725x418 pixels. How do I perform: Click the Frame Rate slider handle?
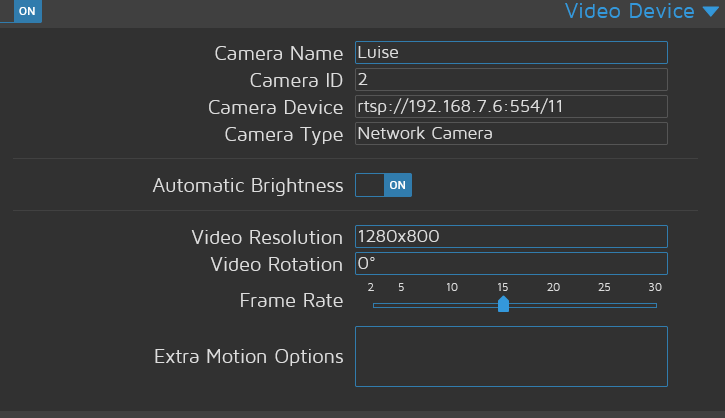[503, 304]
